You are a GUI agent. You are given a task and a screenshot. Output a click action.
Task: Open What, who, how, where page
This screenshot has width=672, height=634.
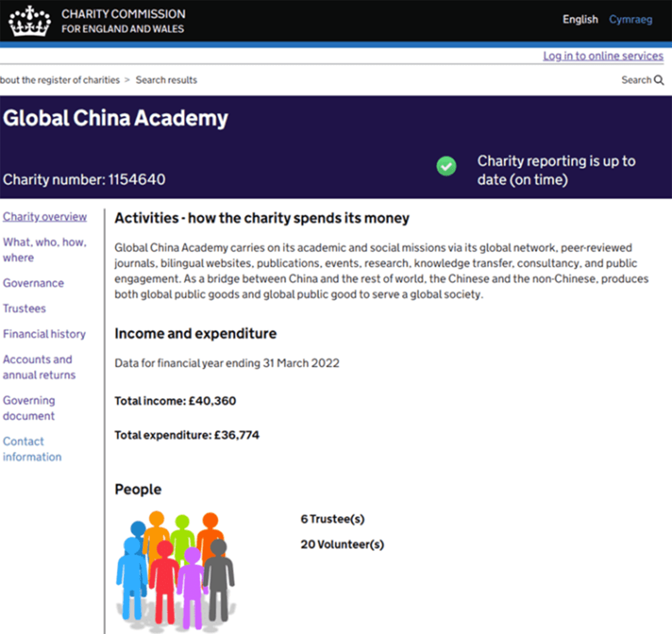(44, 250)
